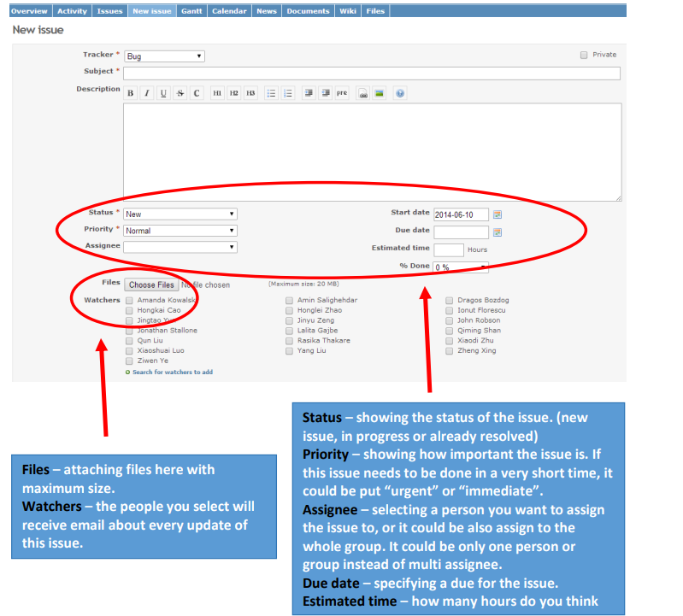Click the preformatted text (pre) button
This screenshot has width=683, height=616.
pos(341,93)
